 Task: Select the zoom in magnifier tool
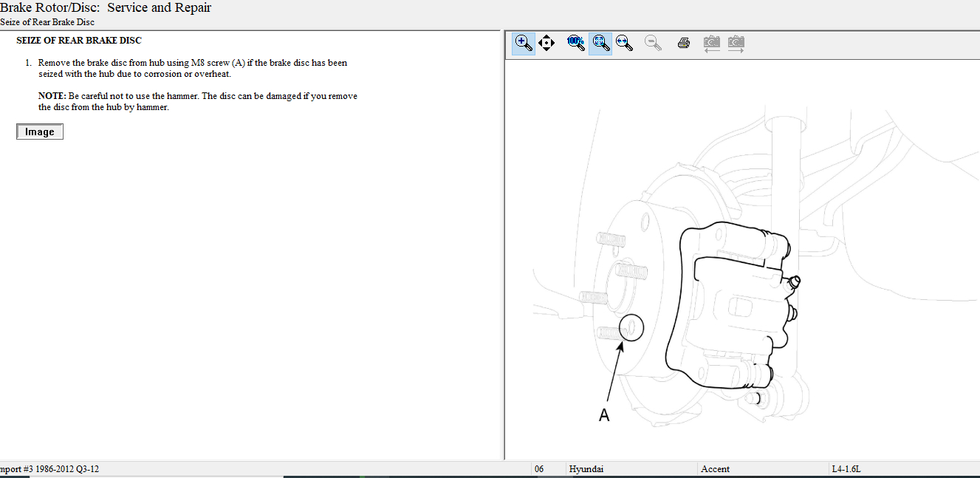(x=524, y=43)
